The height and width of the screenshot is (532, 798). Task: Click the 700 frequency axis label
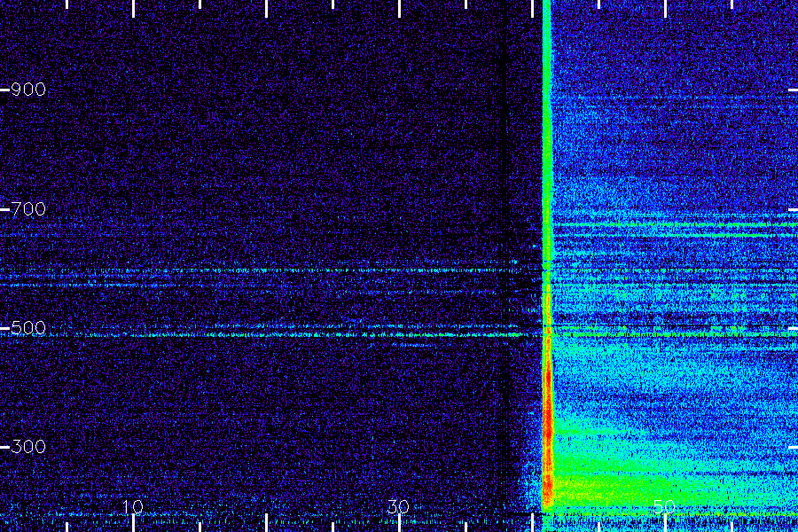tap(28, 208)
